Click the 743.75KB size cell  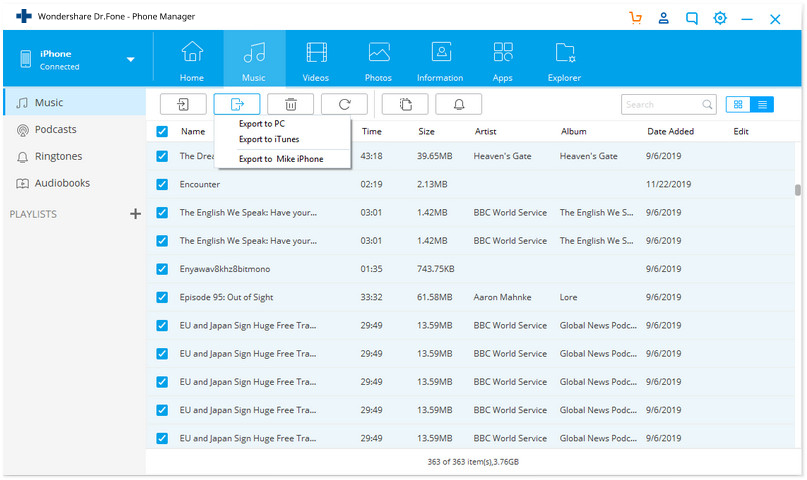[x=435, y=269]
